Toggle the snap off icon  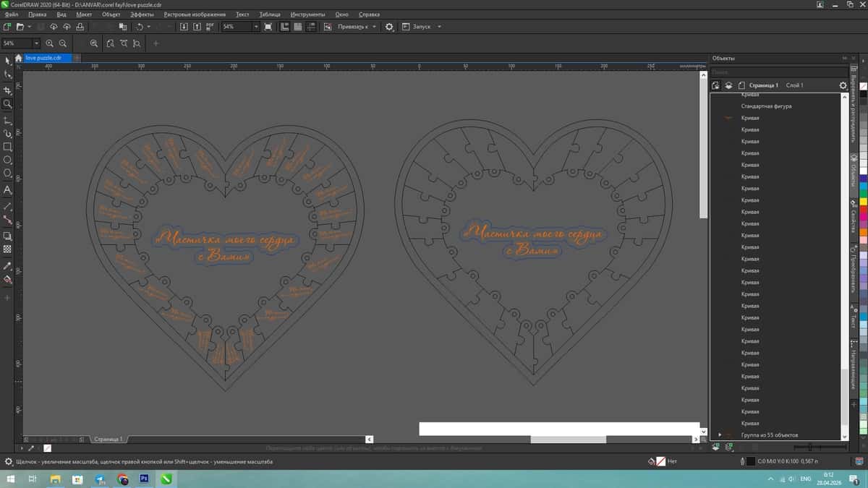pyautogui.click(x=328, y=27)
